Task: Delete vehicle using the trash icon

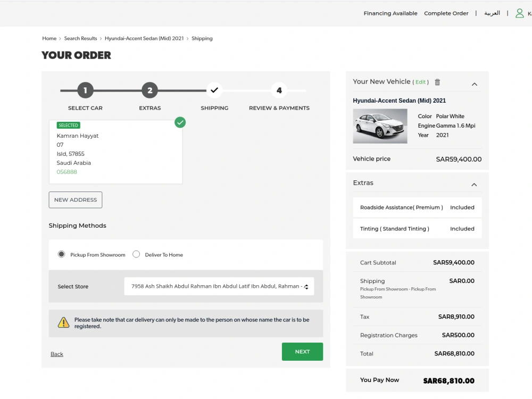Action: tap(437, 82)
